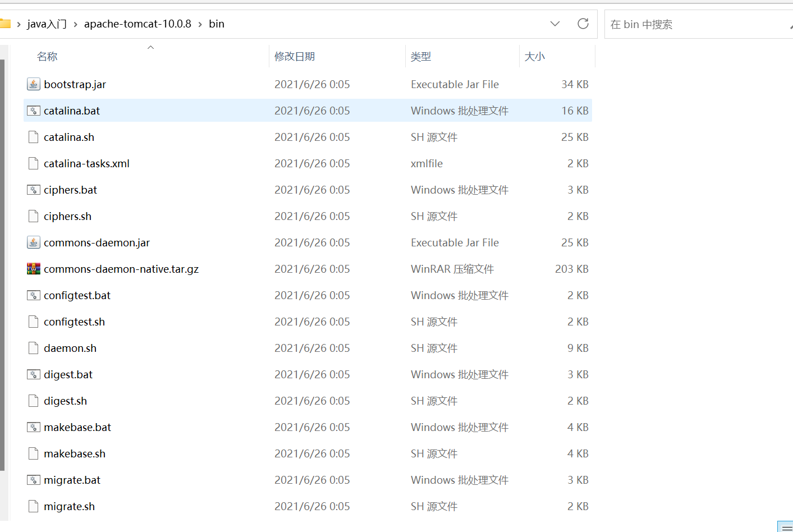
Task: Click the digest.sh file icon
Action: [x=34, y=401]
